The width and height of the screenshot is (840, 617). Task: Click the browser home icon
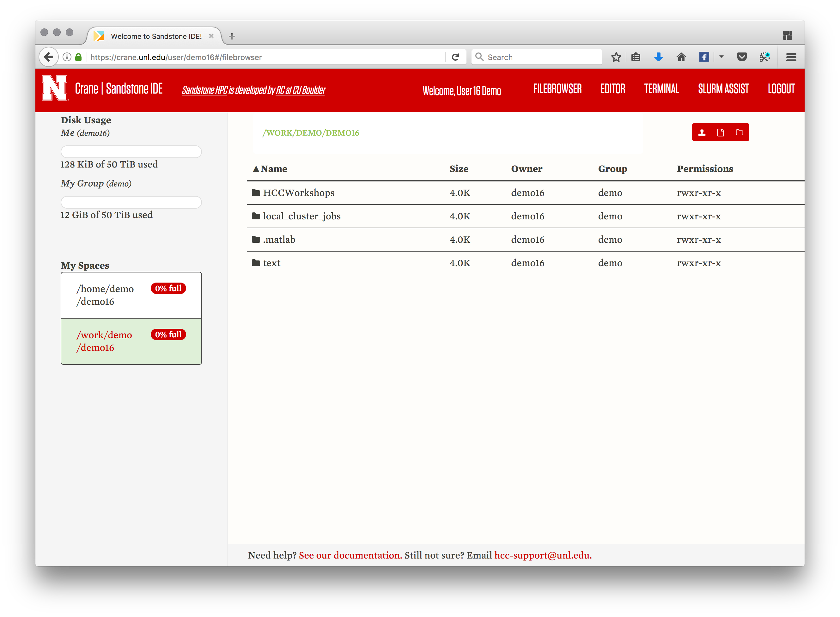(681, 57)
